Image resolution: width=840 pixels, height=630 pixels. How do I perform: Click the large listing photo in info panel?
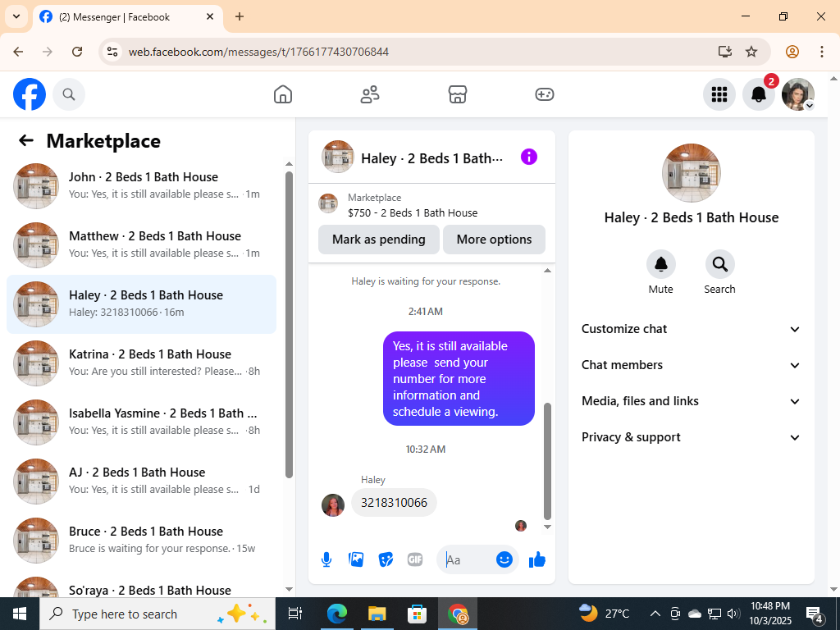click(x=691, y=173)
